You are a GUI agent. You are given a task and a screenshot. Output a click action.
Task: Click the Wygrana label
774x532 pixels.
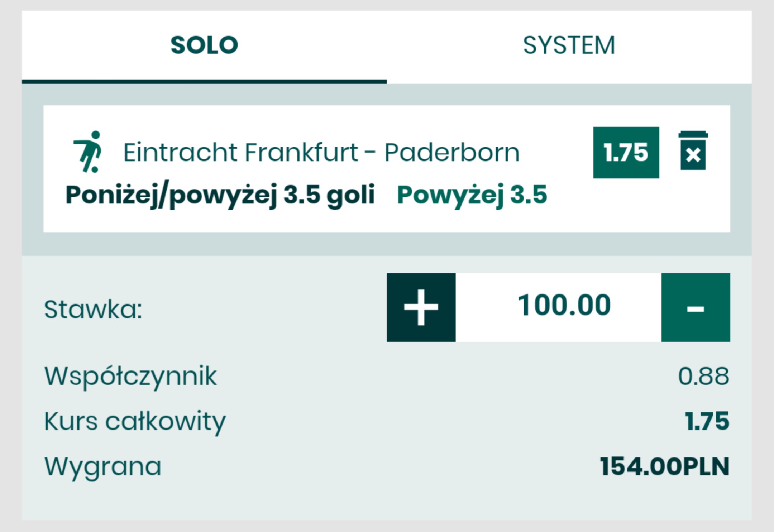(x=103, y=466)
